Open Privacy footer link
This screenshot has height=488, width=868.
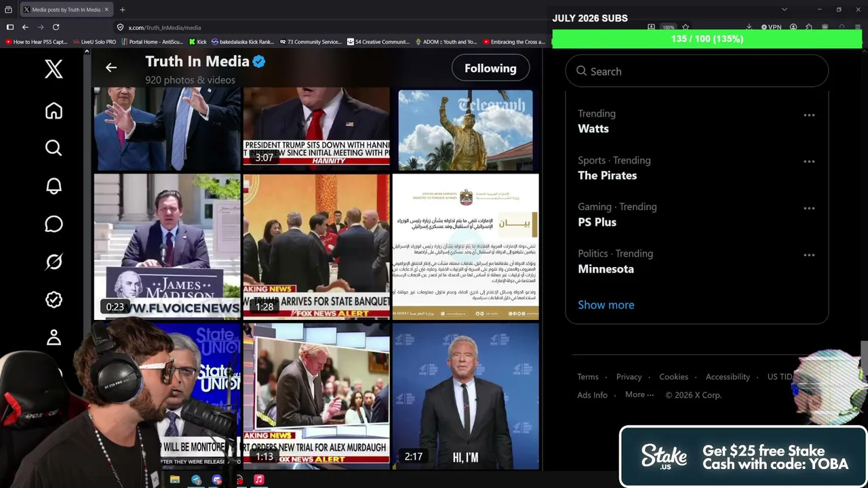point(629,377)
